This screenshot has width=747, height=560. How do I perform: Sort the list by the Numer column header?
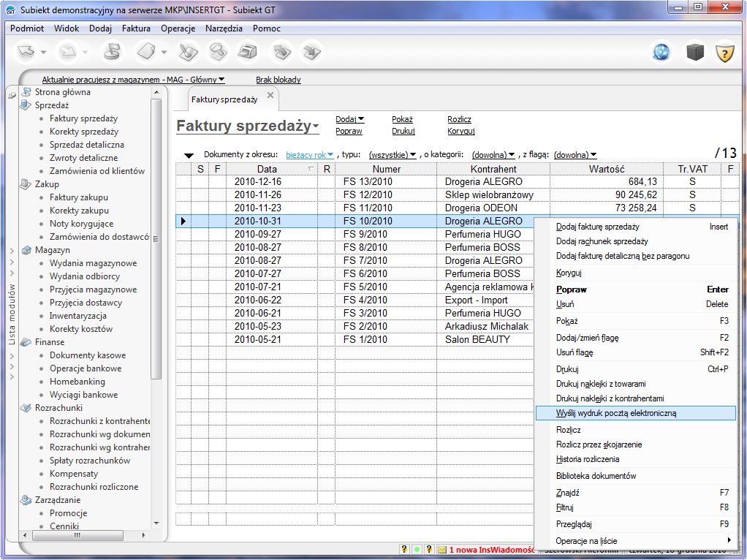tap(387, 169)
